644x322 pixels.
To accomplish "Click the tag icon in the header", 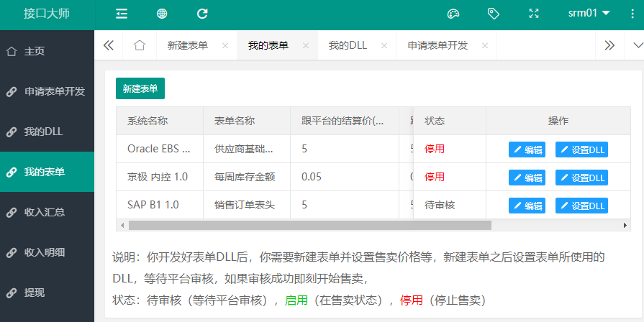I will pyautogui.click(x=493, y=13).
